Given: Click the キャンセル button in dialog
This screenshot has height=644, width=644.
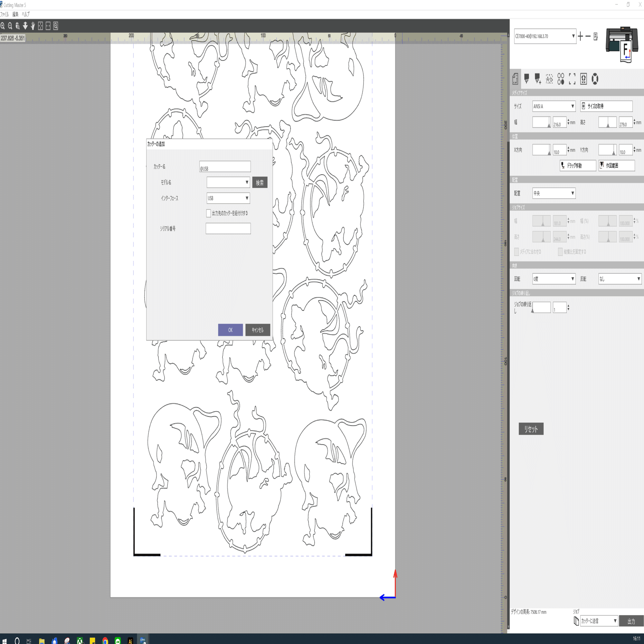Looking at the screenshot, I should point(258,330).
